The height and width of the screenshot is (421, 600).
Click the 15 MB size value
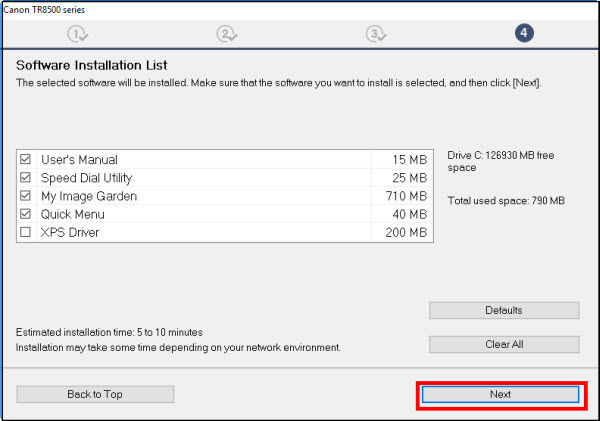click(409, 160)
